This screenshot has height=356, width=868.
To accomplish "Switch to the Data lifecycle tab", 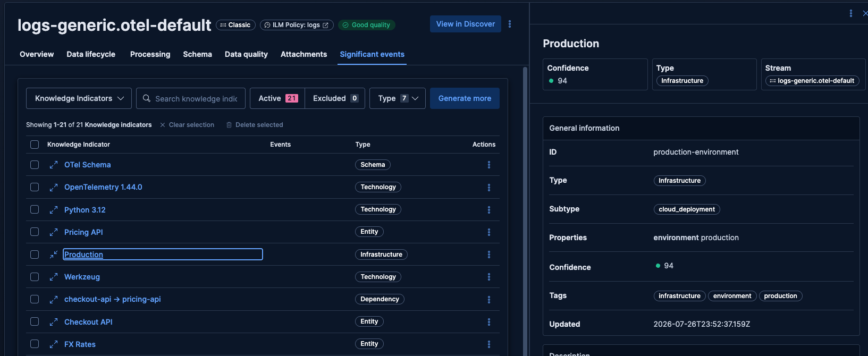I will (91, 54).
